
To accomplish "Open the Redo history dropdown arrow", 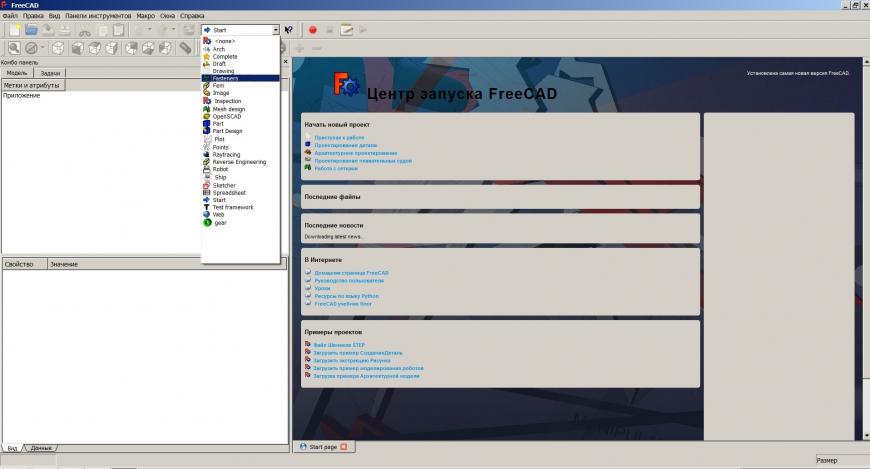I will 174,30.
